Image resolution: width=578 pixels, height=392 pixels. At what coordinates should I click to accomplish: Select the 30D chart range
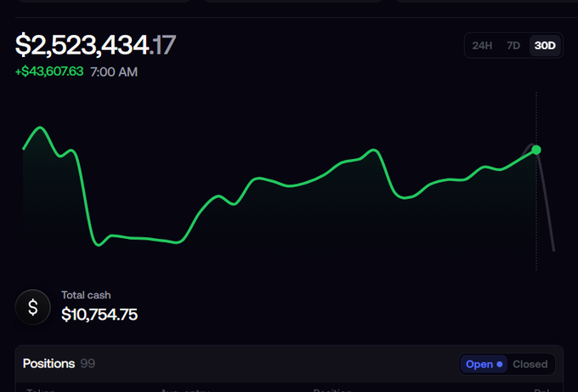point(545,45)
